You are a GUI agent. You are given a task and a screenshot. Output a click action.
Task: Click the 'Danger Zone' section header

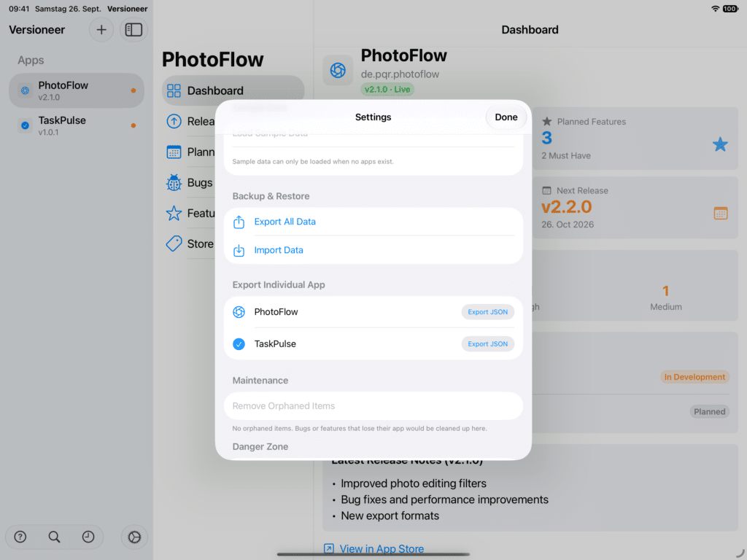[260, 447]
